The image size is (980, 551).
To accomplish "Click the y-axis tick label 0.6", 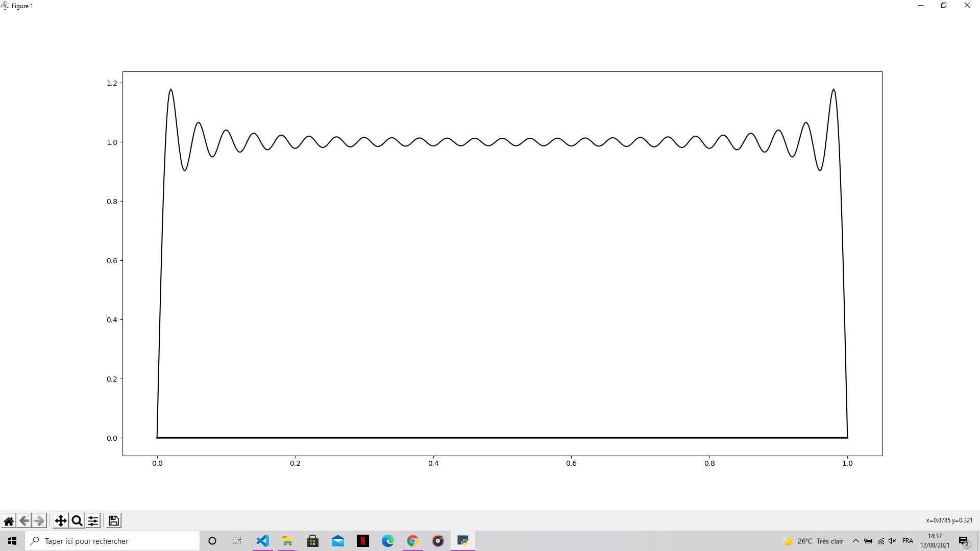I will click(x=112, y=261).
